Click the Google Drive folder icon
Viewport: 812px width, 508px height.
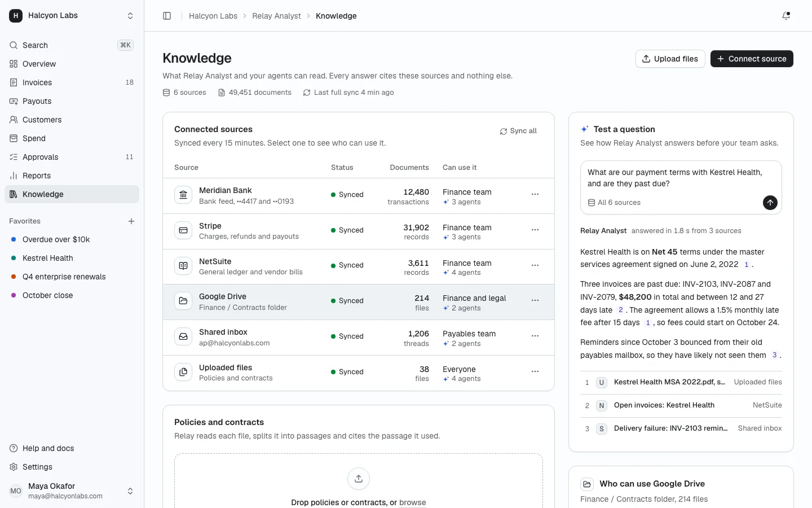point(183,301)
